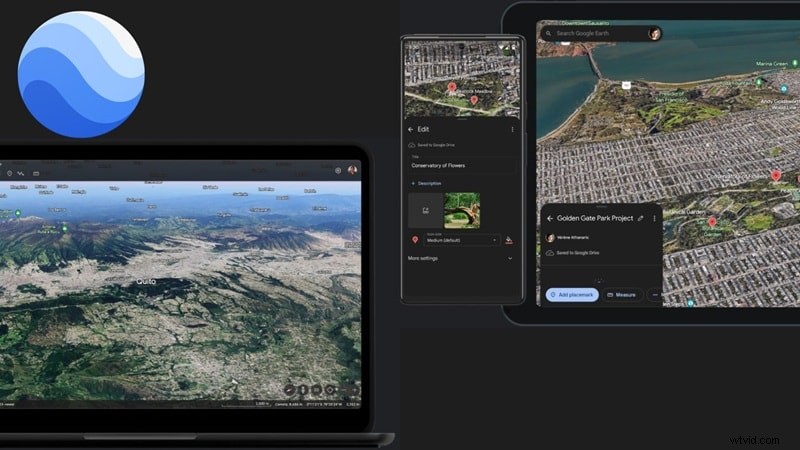Click the Conservatory of Flowers title field
Viewport: 800px width, 450px height.
coord(462,164)
